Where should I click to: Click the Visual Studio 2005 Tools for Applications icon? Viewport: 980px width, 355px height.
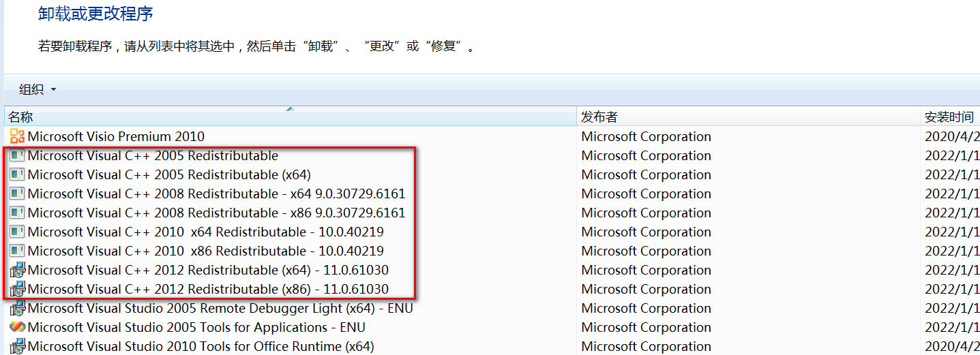coord(17,327)
